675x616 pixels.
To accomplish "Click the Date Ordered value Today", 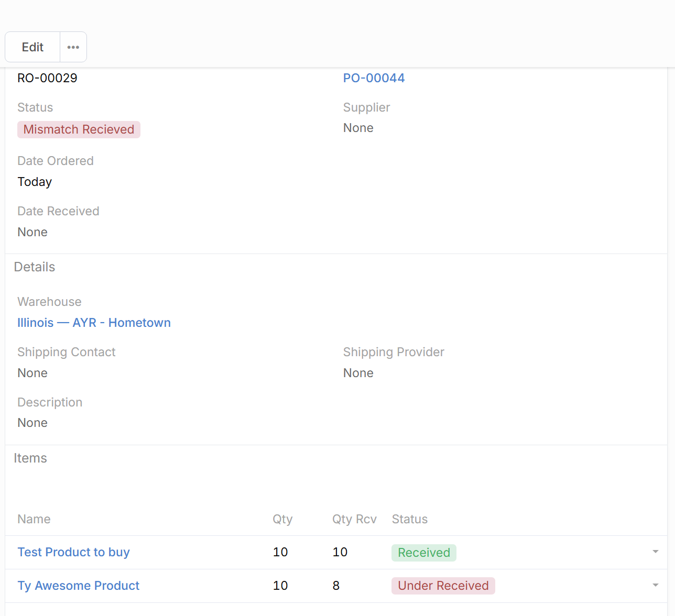I will (35, 182).
